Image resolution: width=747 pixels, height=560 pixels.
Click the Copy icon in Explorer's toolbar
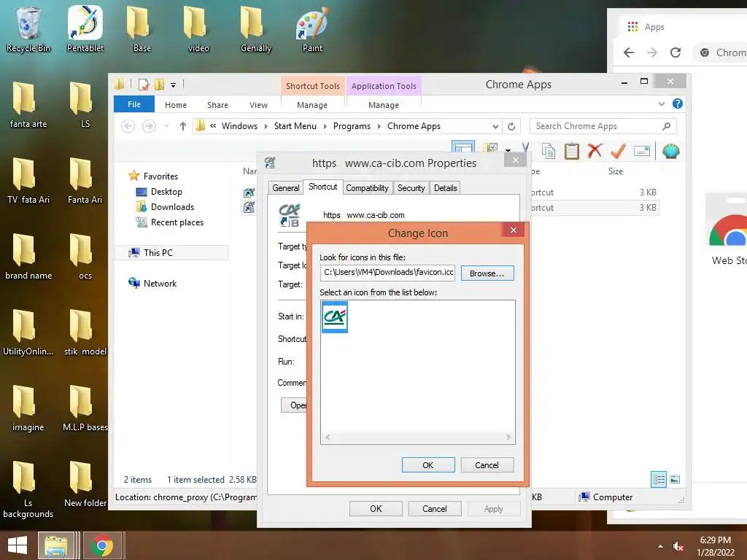point(549,152)
